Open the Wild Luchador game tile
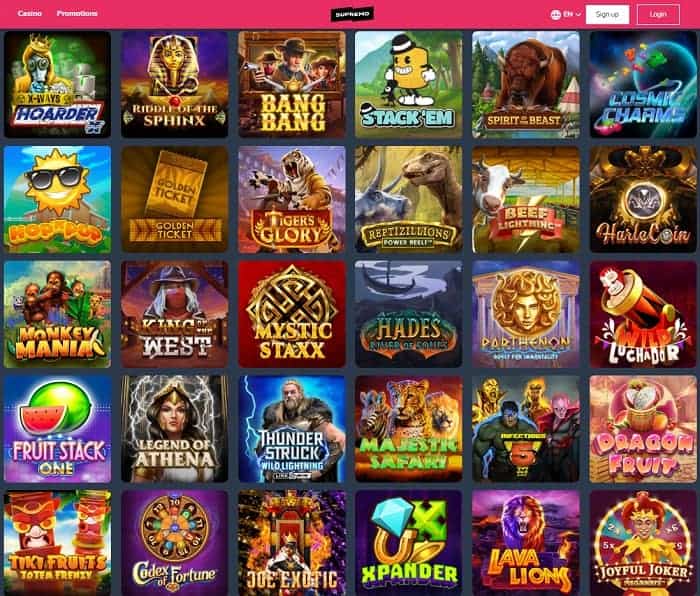This screenshot has height=596, width=700. click(643, 314)
